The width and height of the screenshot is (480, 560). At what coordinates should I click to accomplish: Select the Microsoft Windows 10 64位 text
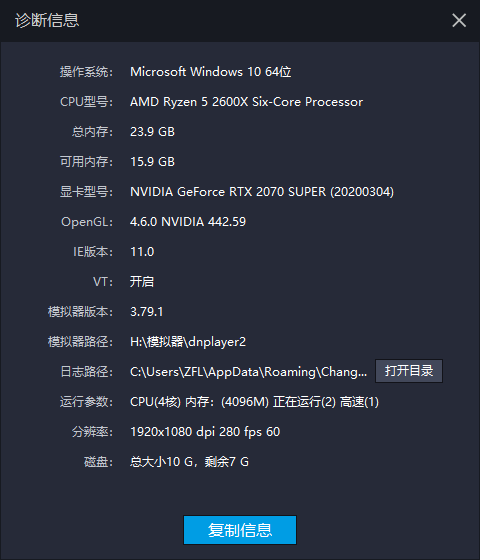(x=211, y=72)
